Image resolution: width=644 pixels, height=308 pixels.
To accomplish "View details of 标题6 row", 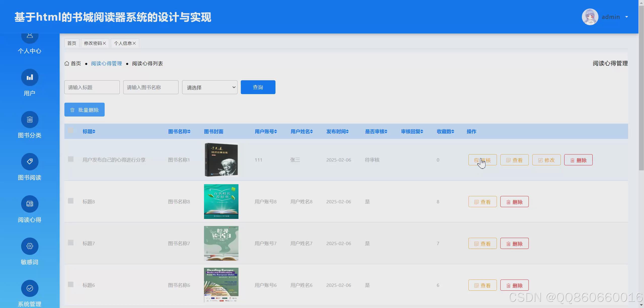I will click(482, 285).
